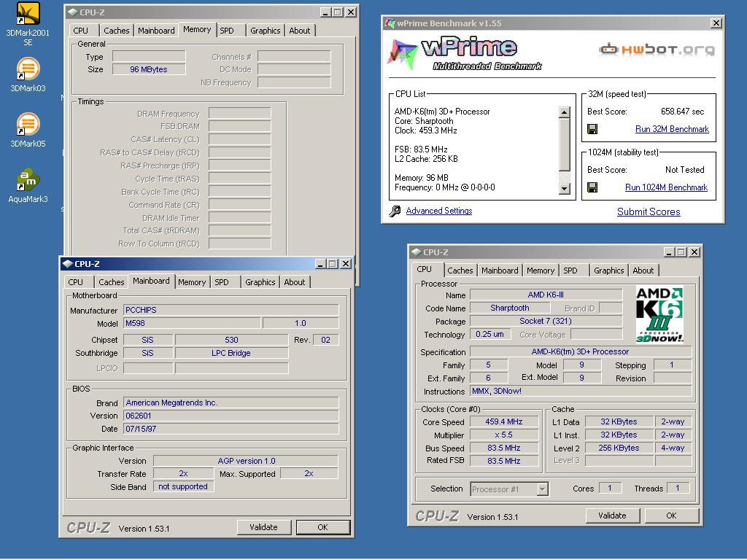Open the About tab in the CPU window

[643, 271]
